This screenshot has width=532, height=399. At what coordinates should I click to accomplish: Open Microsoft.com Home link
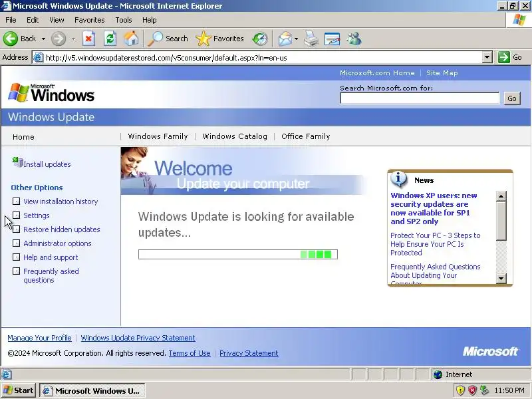[377, 73]
